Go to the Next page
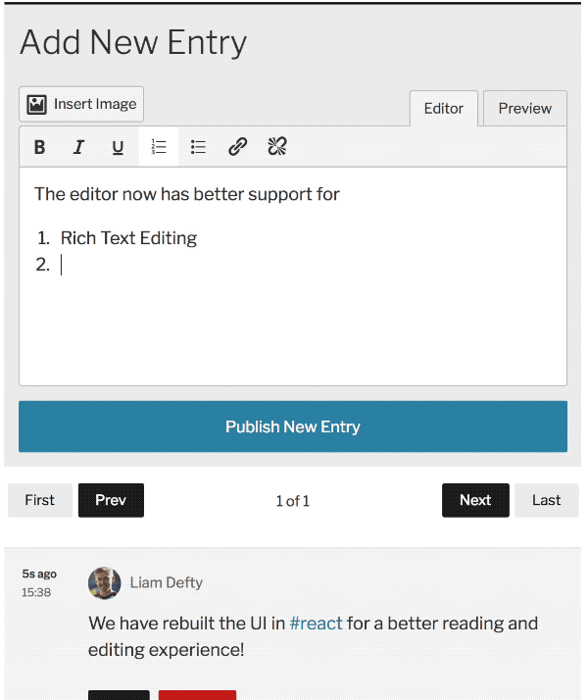The image size is (588, 700). click(475, 500)
